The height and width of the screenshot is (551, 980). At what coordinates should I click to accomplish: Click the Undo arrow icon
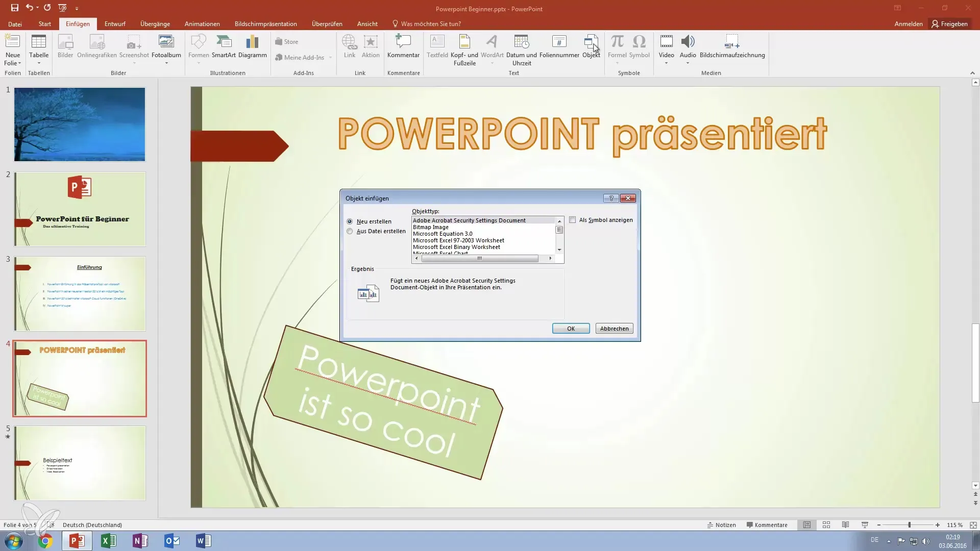(x=29, y=8)
